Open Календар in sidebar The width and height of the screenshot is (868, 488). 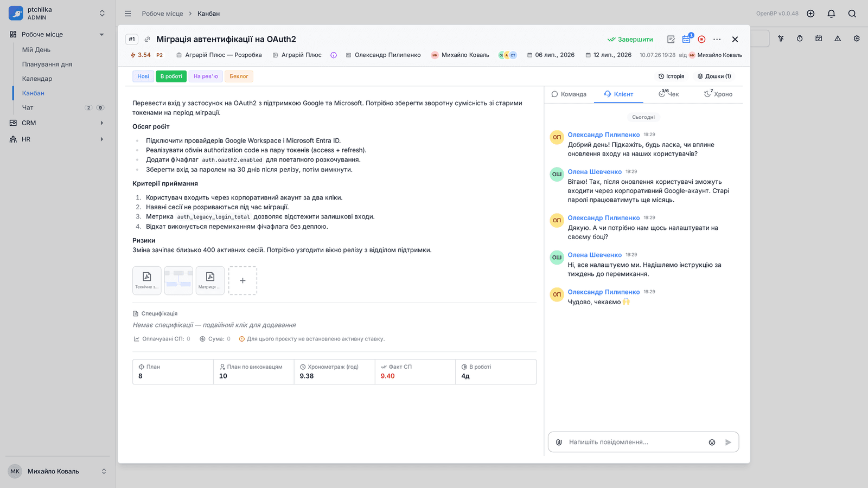(x=37, y=79)
